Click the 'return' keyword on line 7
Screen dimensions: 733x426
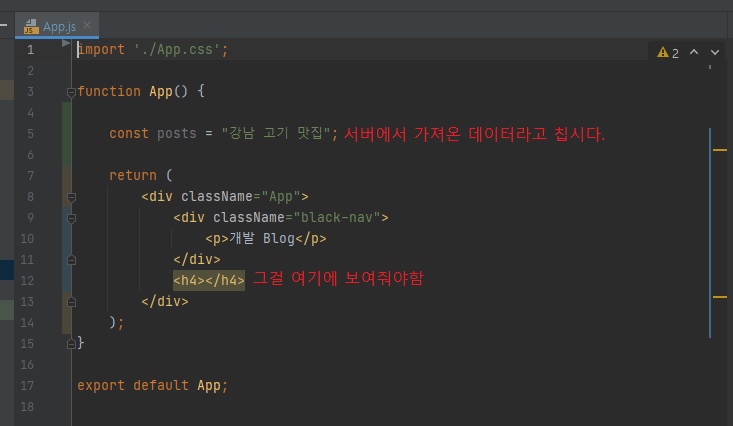pos(133,175)
